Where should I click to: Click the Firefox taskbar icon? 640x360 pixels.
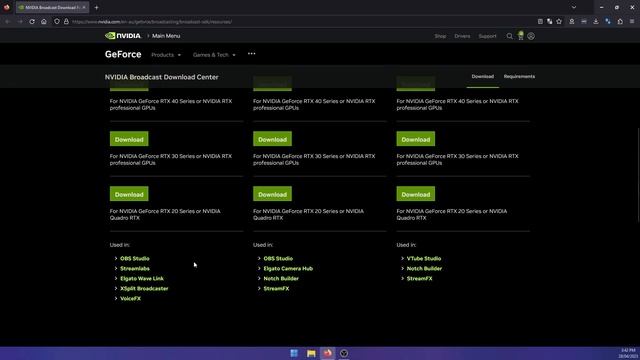(327, 353)
